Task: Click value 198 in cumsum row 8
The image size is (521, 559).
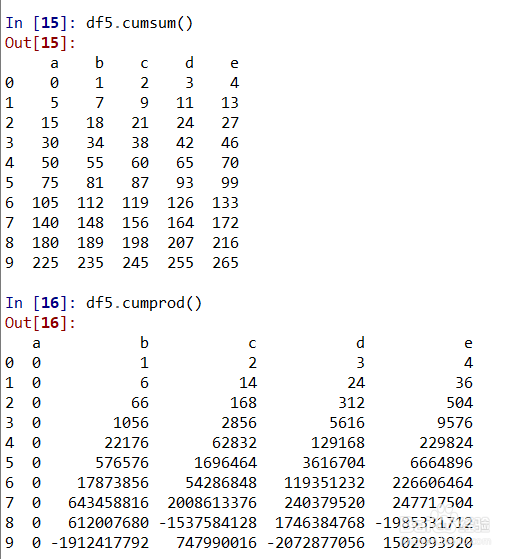Action: tap(135, 243)
